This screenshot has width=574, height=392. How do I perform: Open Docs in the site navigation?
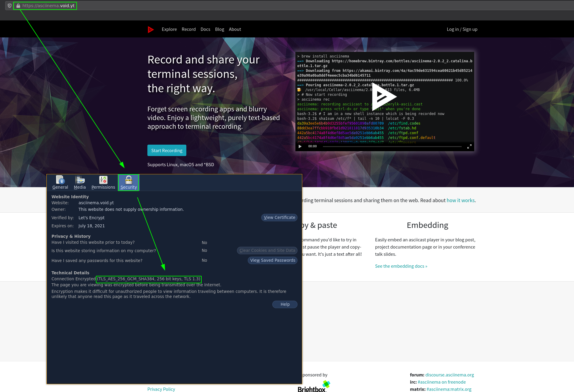(x=205, y=29)
